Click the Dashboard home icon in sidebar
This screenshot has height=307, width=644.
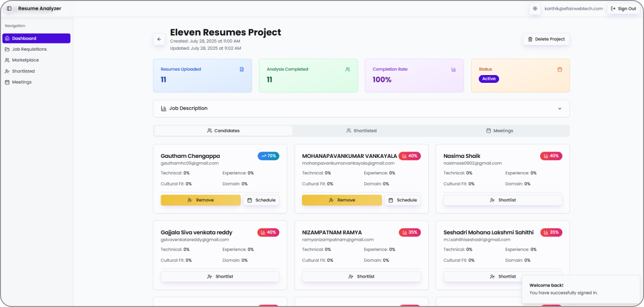tap(7, 38)
